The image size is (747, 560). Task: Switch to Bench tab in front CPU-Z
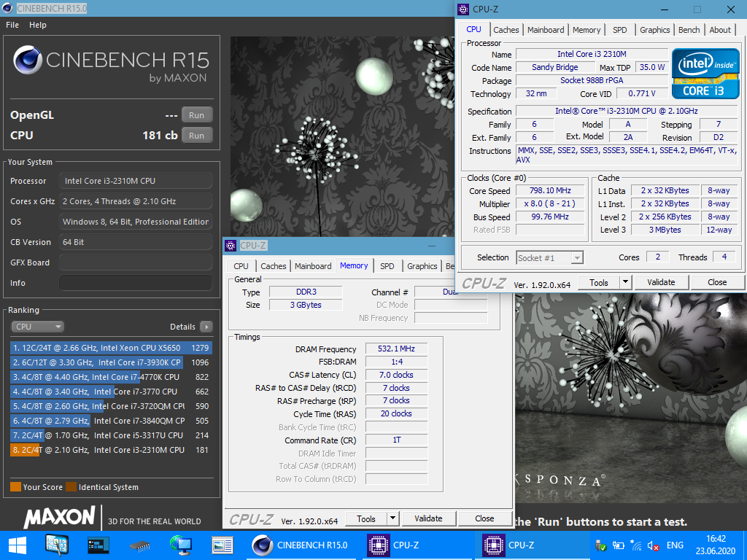[689, 29]
